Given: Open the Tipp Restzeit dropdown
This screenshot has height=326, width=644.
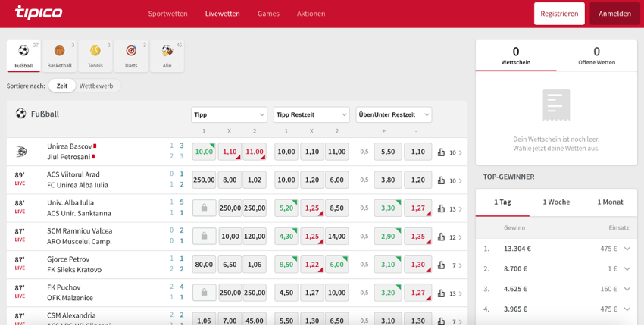Looking at the screenshot, I should (311, 114).
